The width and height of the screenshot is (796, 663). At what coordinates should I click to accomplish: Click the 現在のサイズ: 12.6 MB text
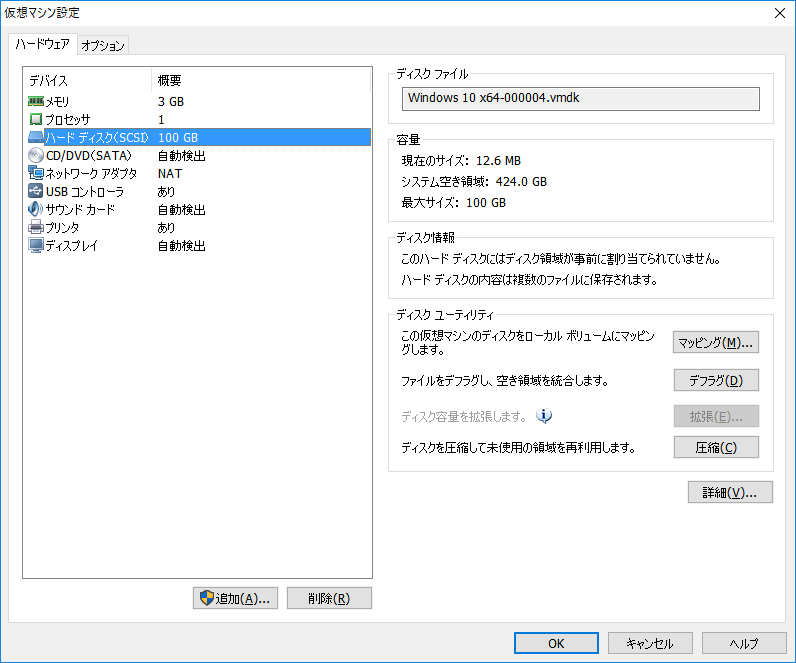(x=461, y=161)
